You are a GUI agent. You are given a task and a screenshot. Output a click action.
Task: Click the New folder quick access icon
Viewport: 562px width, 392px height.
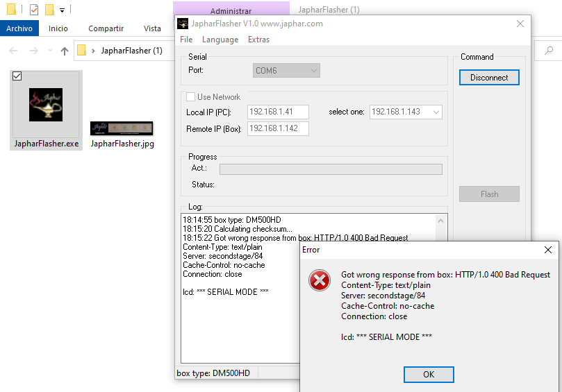49,9
